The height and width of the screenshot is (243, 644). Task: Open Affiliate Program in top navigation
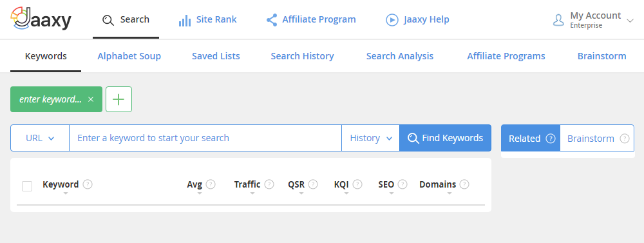coord(311,20)
